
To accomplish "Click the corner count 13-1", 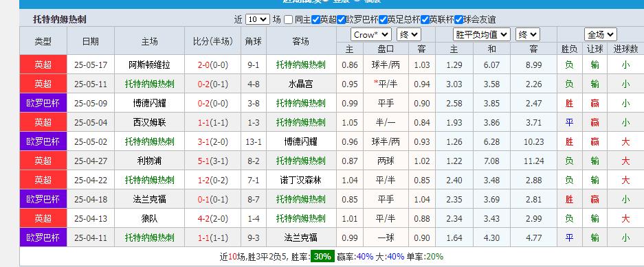I will 254,141.
